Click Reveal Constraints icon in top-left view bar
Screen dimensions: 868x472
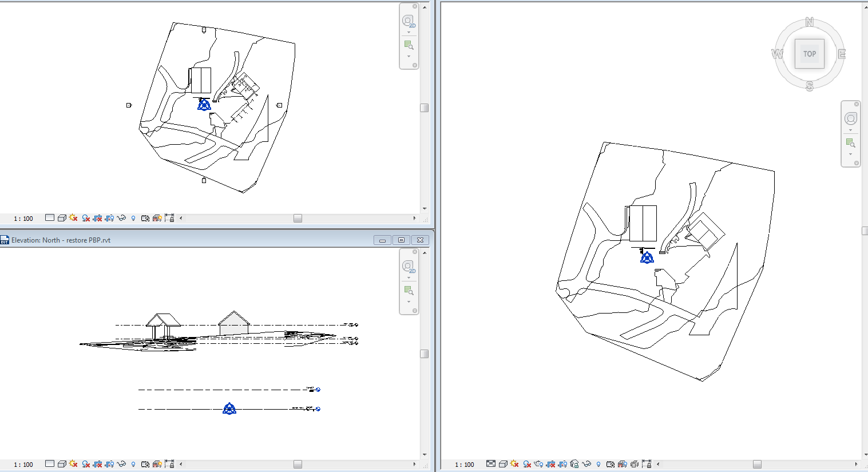click(169, 218)
